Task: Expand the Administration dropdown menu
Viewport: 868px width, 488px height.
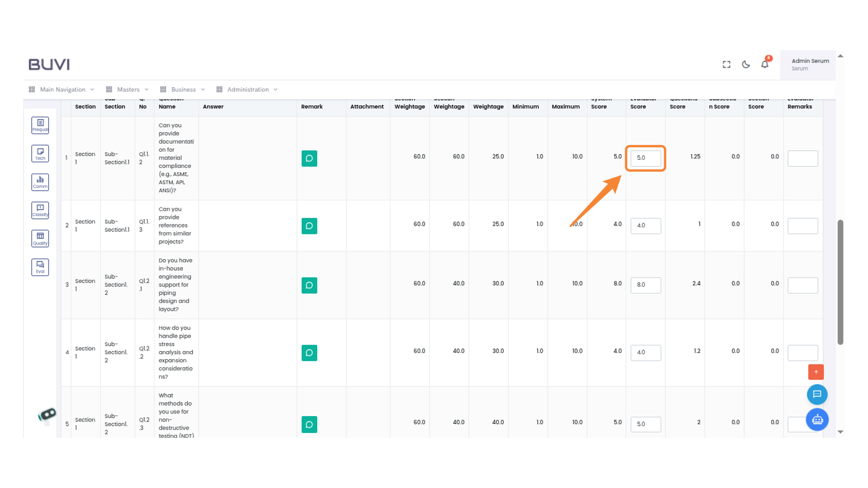Action: pos(247,89)
